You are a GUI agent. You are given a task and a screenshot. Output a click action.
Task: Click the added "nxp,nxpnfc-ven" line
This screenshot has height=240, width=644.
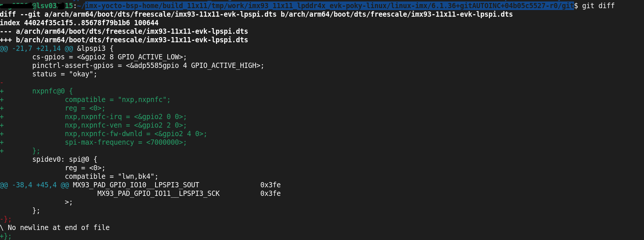coord(126,125)
